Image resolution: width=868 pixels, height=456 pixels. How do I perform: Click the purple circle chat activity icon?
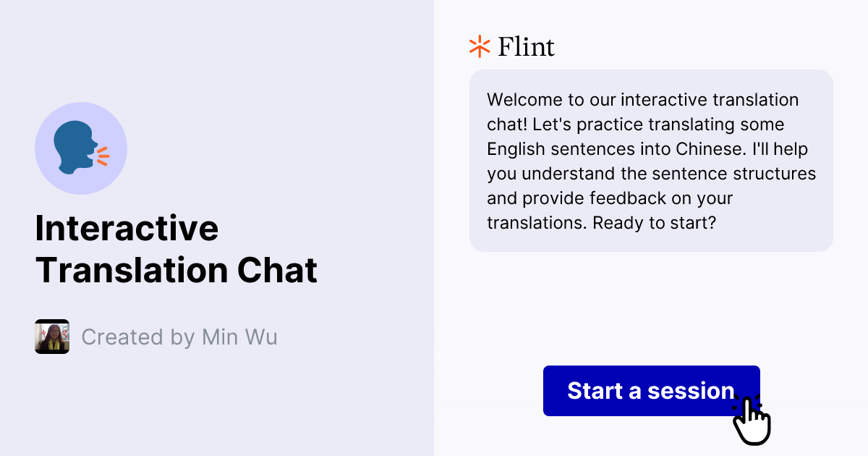click(81, 148)
